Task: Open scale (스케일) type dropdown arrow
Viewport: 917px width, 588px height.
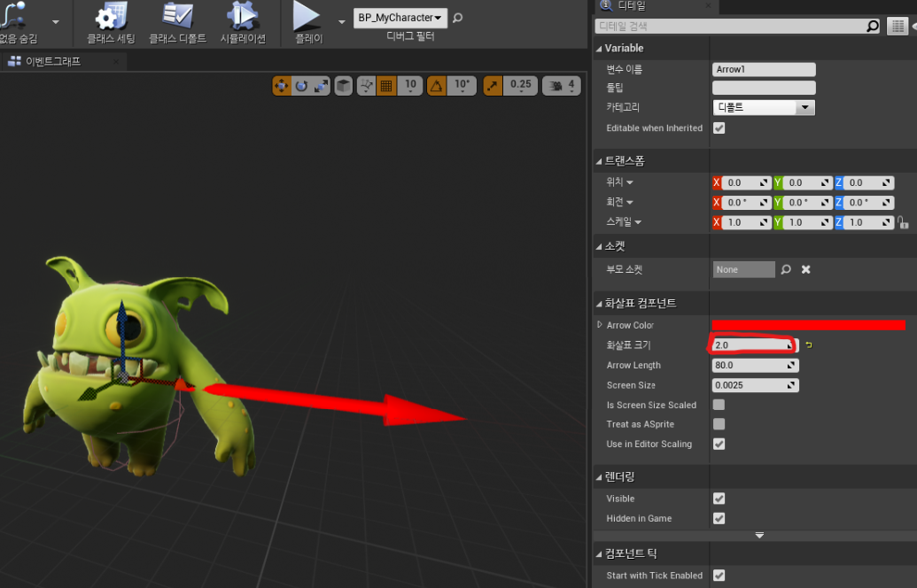Action: click(638, 222)
